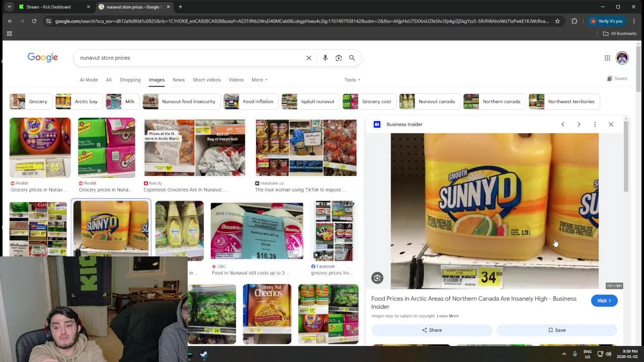Clear the search box with X icon
The width and height of the screenshot is (644, 362).
[309, 58]
